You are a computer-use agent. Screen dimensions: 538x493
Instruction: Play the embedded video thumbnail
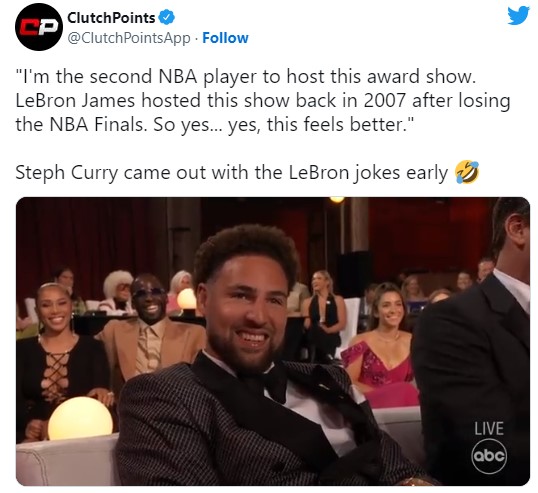pos(273,341)
